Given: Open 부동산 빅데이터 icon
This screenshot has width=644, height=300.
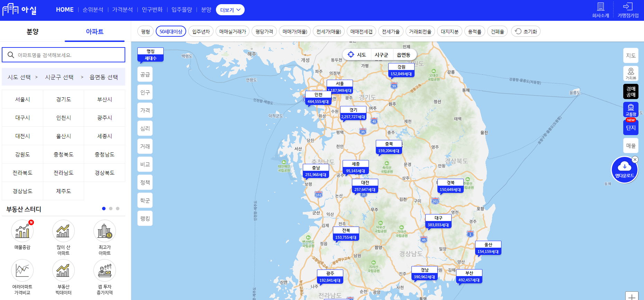Looking at the screenshot, I should (x=63, y=271).
